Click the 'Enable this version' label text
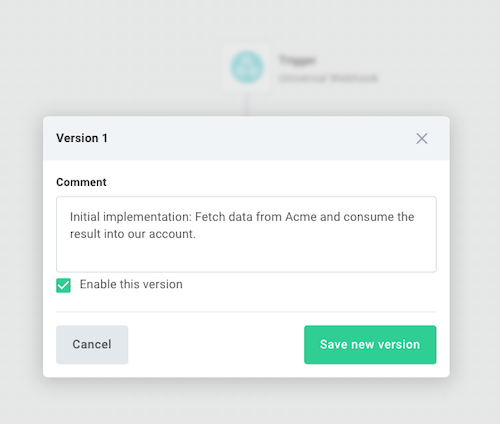The height and width of the screenshot is (424, 500). click(x=131, y=284)
